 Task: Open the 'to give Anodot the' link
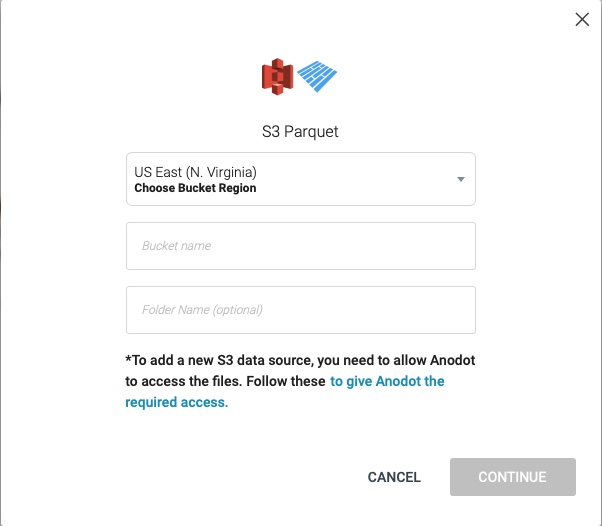[387, 381]
